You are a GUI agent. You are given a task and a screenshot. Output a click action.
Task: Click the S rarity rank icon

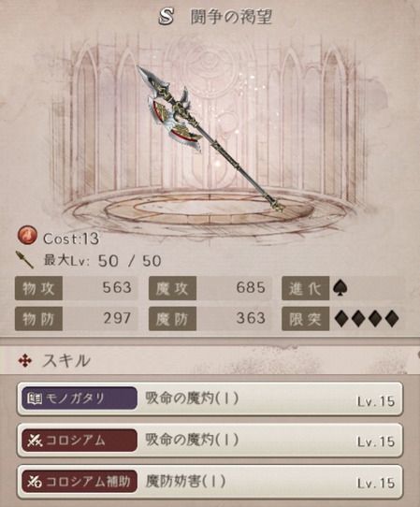click(x=166, y=16)
